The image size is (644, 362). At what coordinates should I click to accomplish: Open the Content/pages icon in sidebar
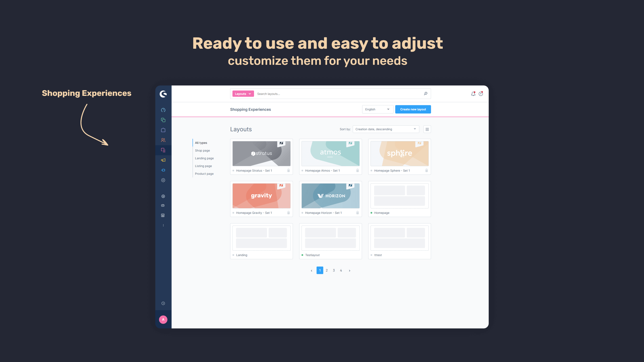click(163, 150)
